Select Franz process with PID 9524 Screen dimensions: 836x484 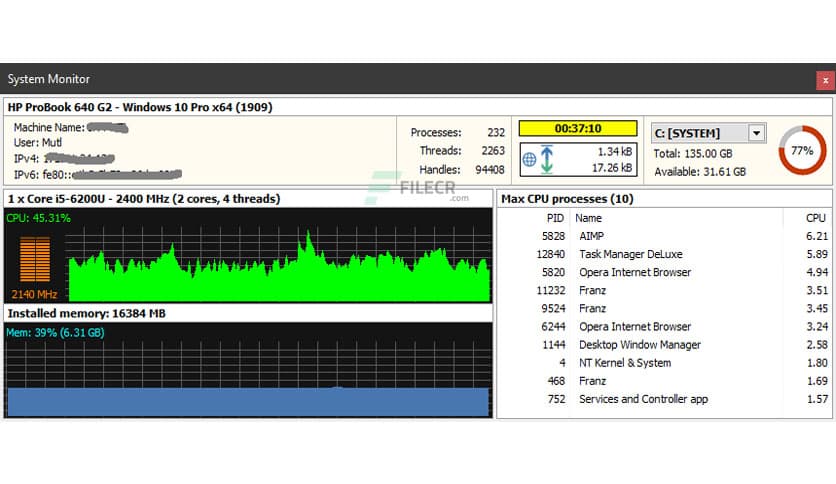click(x=664, y=309)
